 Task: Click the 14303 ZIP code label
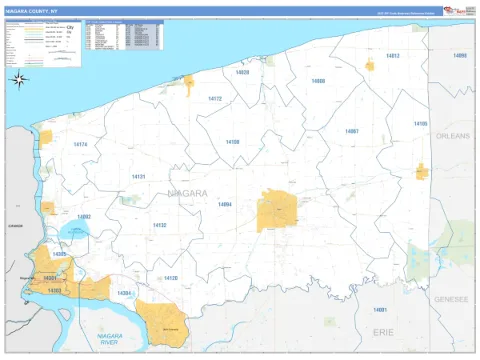point(54,291)
